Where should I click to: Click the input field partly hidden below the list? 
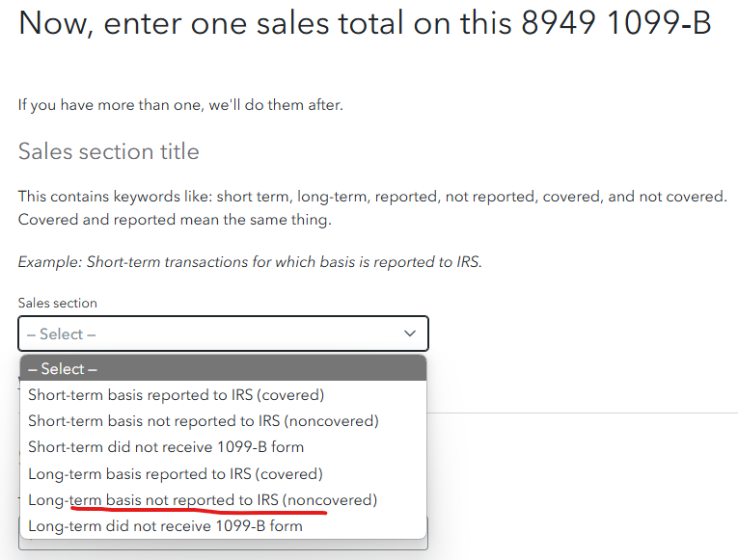pyautogui.click(x=223, y=545)
